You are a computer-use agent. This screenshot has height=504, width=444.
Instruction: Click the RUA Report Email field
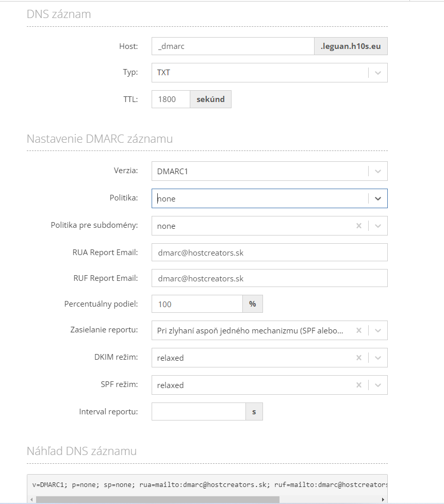tap(270, 253)
